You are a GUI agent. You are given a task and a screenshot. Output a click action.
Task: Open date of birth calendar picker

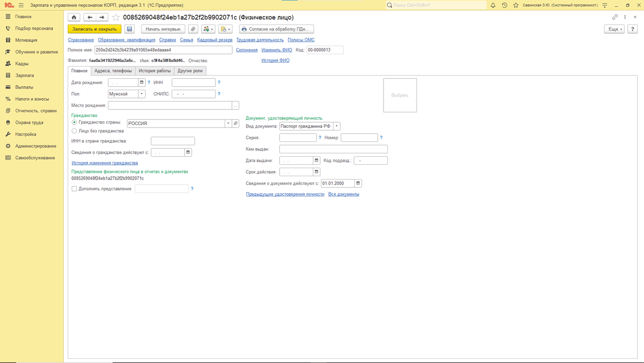pos(142,83)
